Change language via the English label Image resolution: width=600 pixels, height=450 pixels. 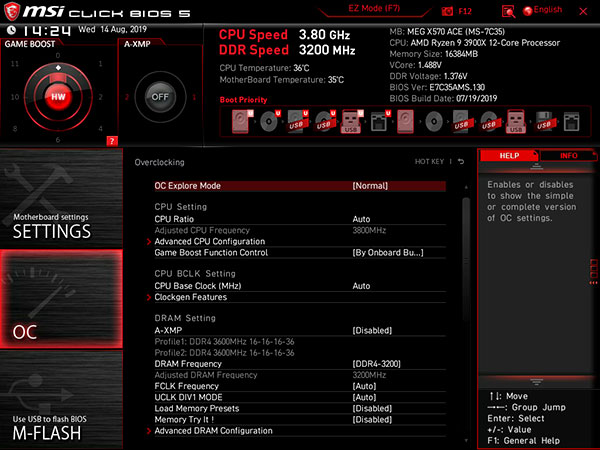point(548,10)
